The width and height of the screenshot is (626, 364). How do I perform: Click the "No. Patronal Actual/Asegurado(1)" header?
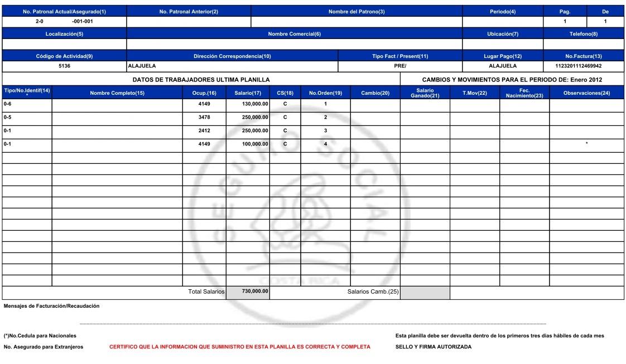64,12
